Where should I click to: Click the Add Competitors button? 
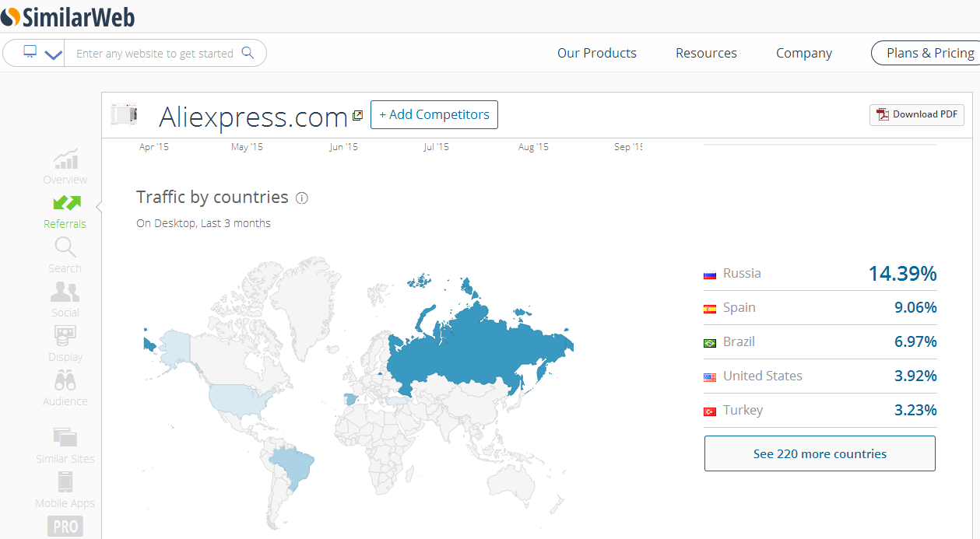coord(434,114)
